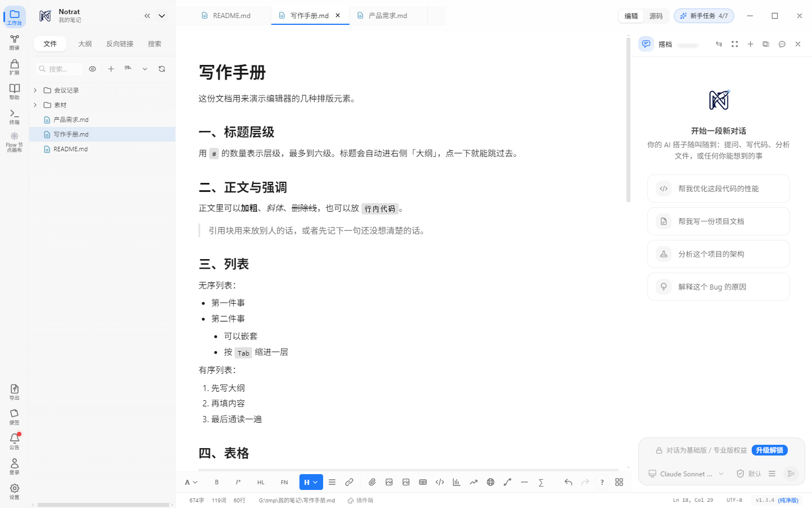Insert a math formula with the sigma icon
812x508 pixels.
(x=541, y=482)
